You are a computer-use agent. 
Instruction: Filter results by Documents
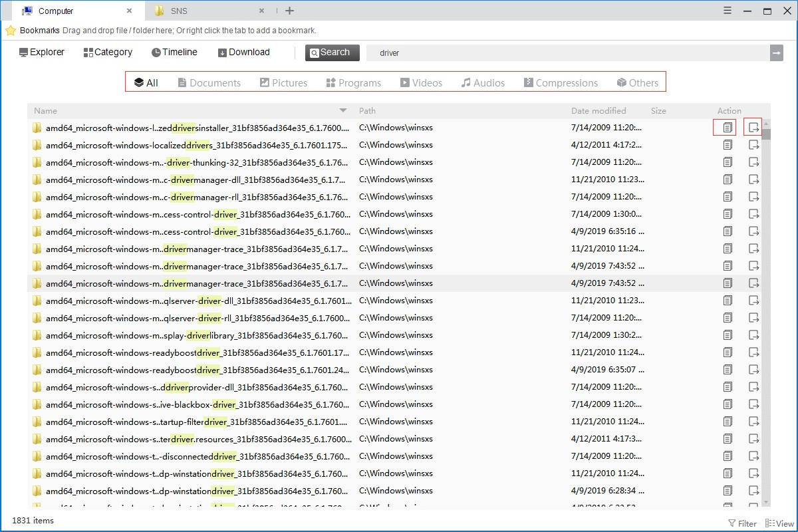point(209,82)
